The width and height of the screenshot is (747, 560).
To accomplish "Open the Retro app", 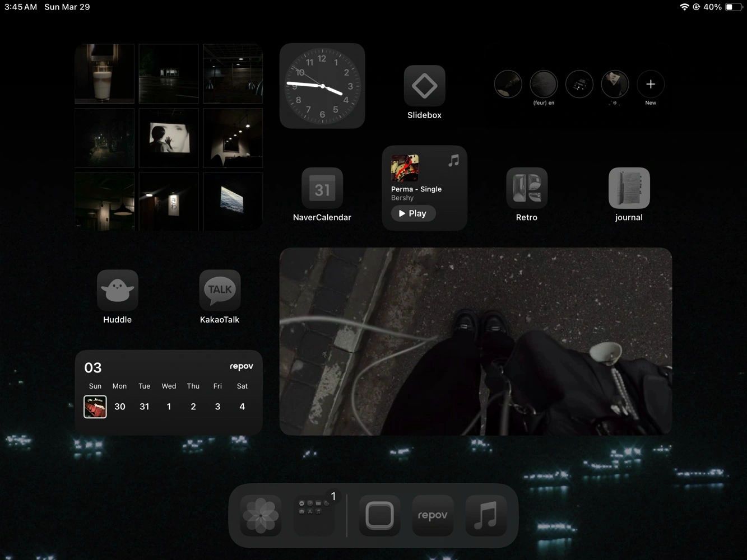I will coord(526,188).
